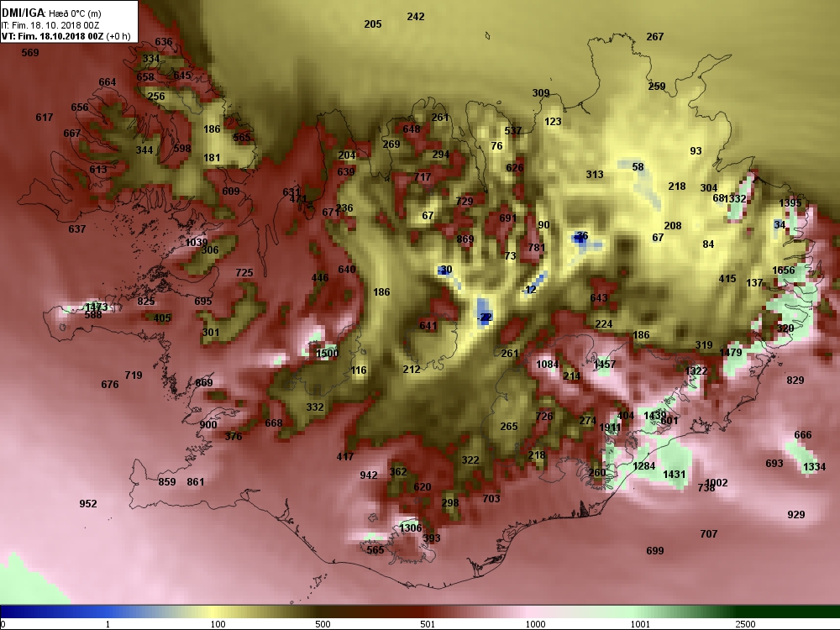Pick the map value 641
This screenshot has width=840, height=630.
(428, 326)
